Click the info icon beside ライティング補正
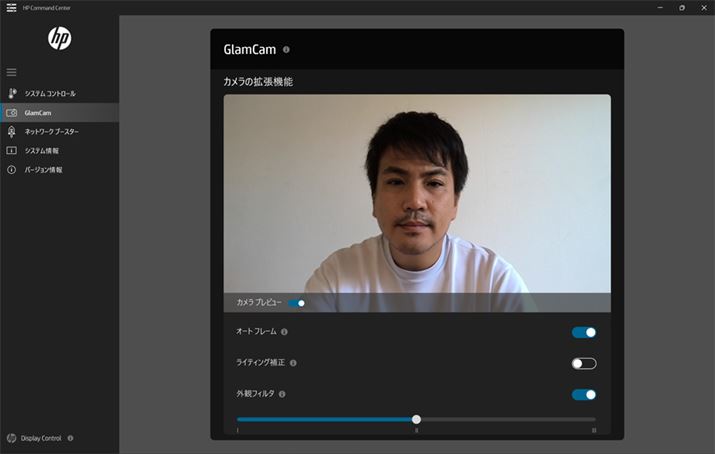The image size is (715, 454). [x=293, y=363]
